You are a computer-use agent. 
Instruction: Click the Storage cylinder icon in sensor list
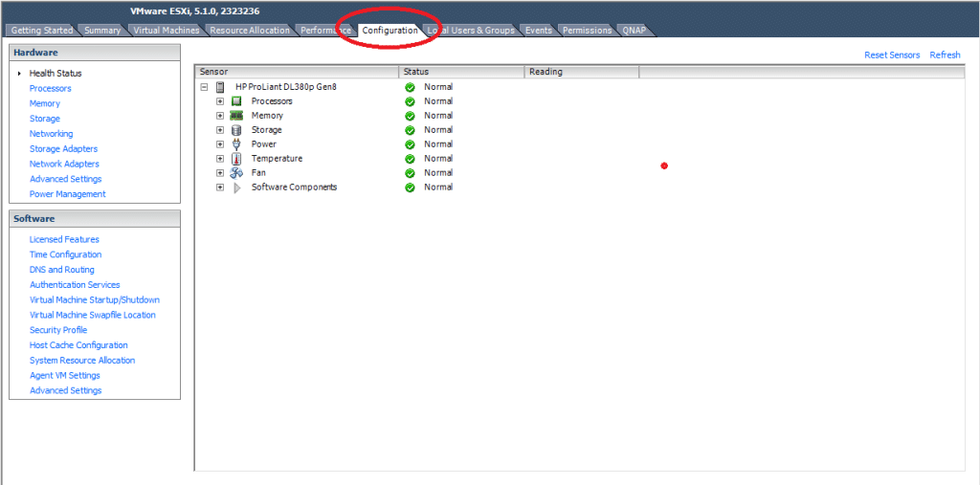tap(236, 130)
